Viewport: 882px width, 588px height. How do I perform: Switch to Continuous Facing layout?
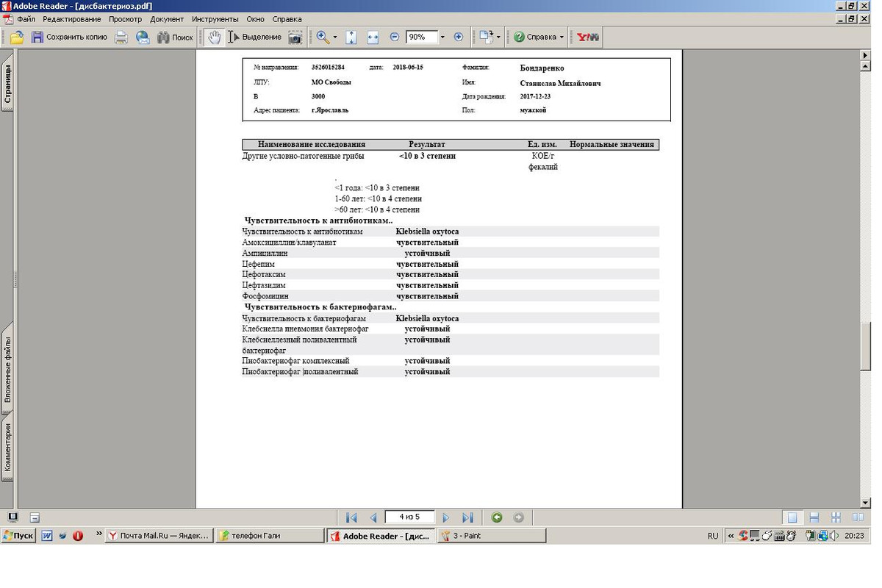836,517
